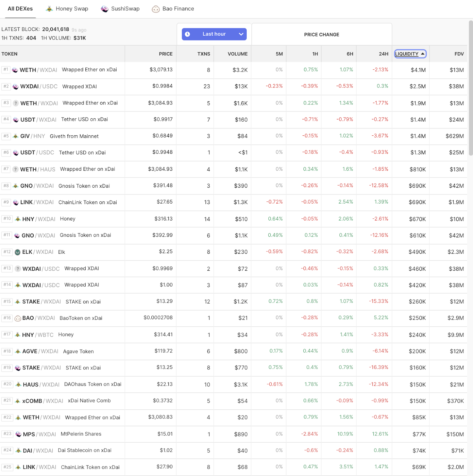Toggle the LIQUIDITY column sort order

(x=410, y=54)
